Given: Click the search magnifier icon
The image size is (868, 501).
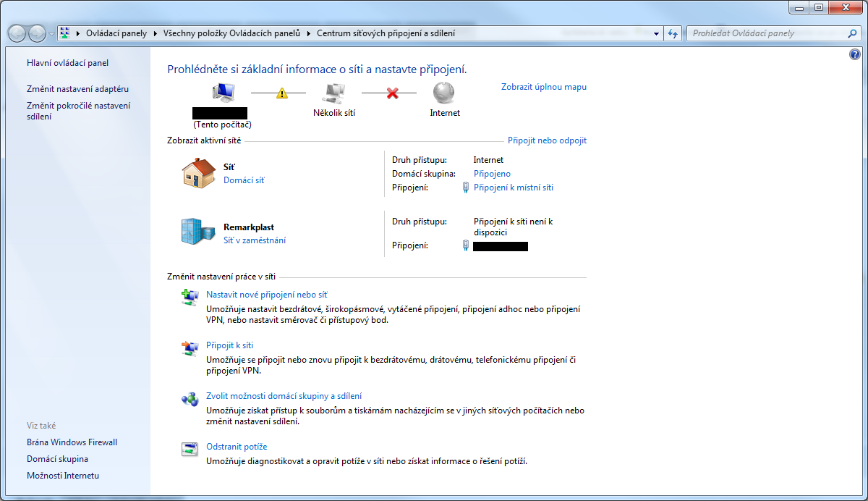Looking at the screenshot, I should pyautogui.click(x=852, y=33).
